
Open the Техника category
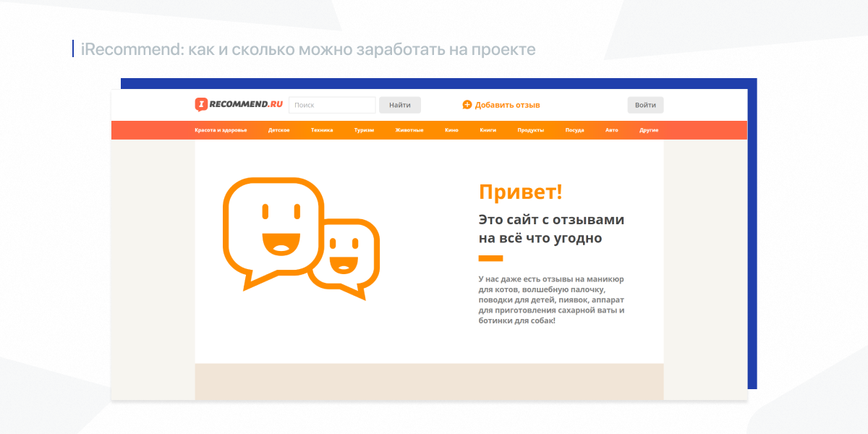point(322,130)
